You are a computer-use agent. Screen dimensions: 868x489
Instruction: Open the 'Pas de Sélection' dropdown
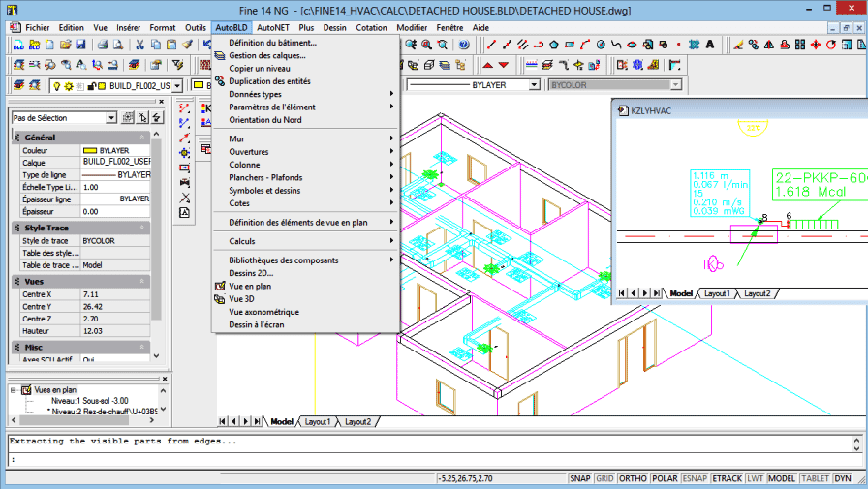111,118
